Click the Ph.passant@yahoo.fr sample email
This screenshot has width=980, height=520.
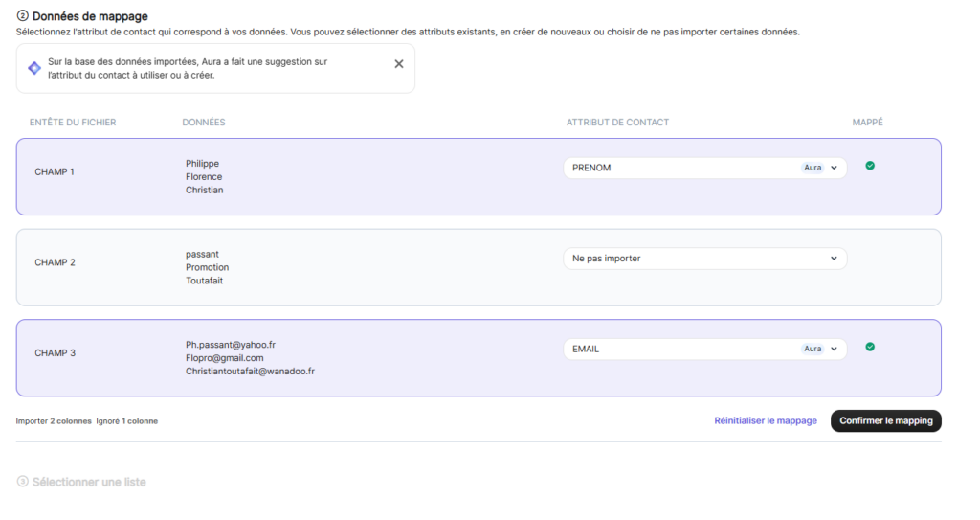(231, 344)
